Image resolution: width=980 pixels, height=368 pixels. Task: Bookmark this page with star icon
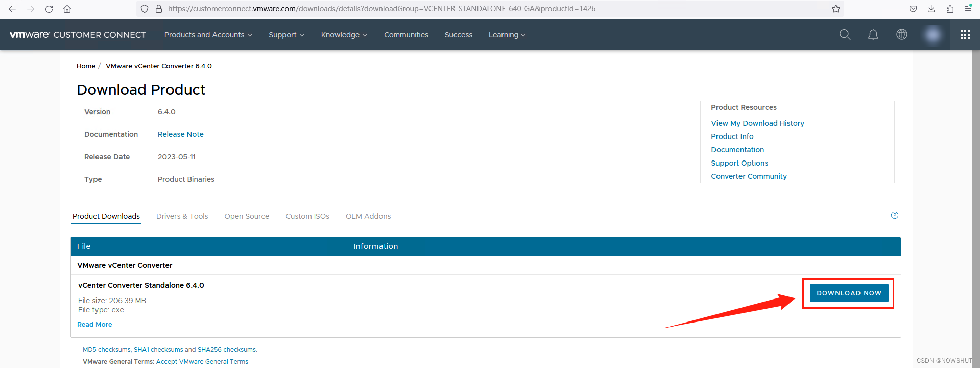(x=836, y=9)
